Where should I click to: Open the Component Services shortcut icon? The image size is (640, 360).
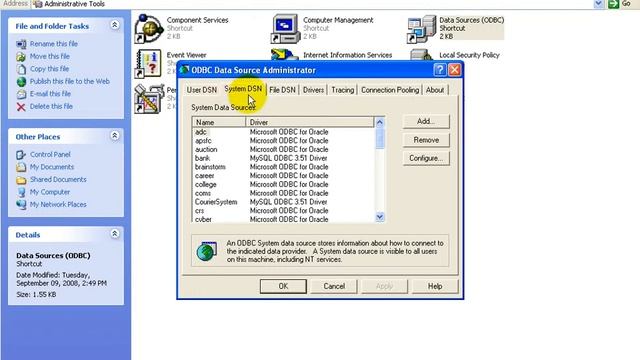click(x=149, y=29)
